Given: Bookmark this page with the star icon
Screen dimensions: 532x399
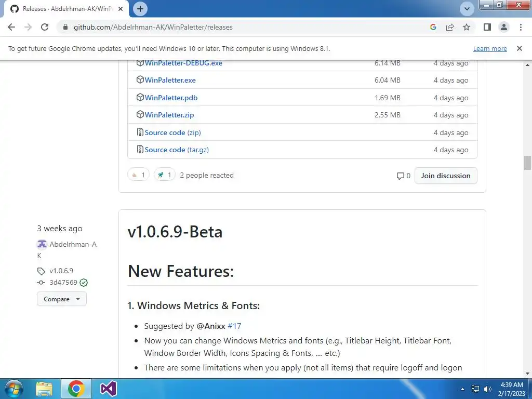Looking at the screenshot, I should coord(467,27).
